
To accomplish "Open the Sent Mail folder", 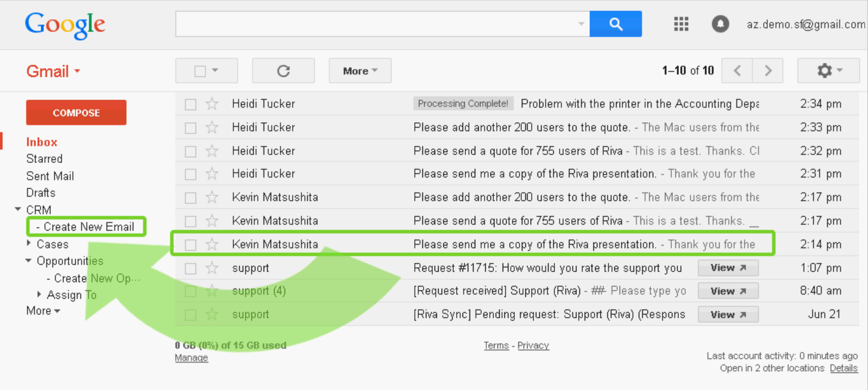I will (50, 176).
